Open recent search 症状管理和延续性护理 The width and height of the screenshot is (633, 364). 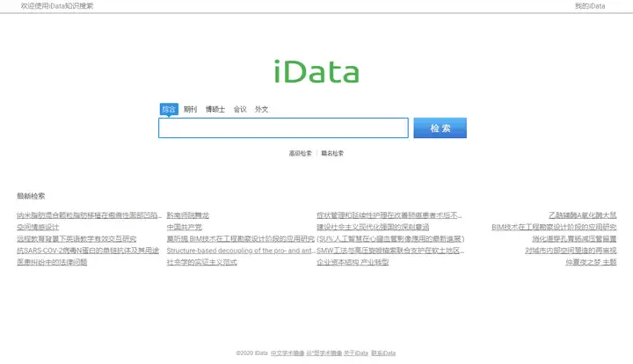pyautogui.click(x=389, y=215)
